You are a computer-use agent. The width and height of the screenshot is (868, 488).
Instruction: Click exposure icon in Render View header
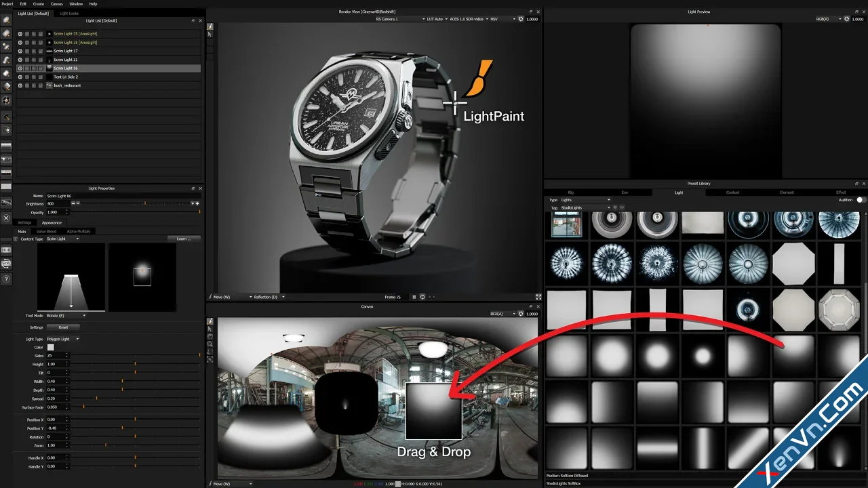pyautogui.click(x=521, y=19)
